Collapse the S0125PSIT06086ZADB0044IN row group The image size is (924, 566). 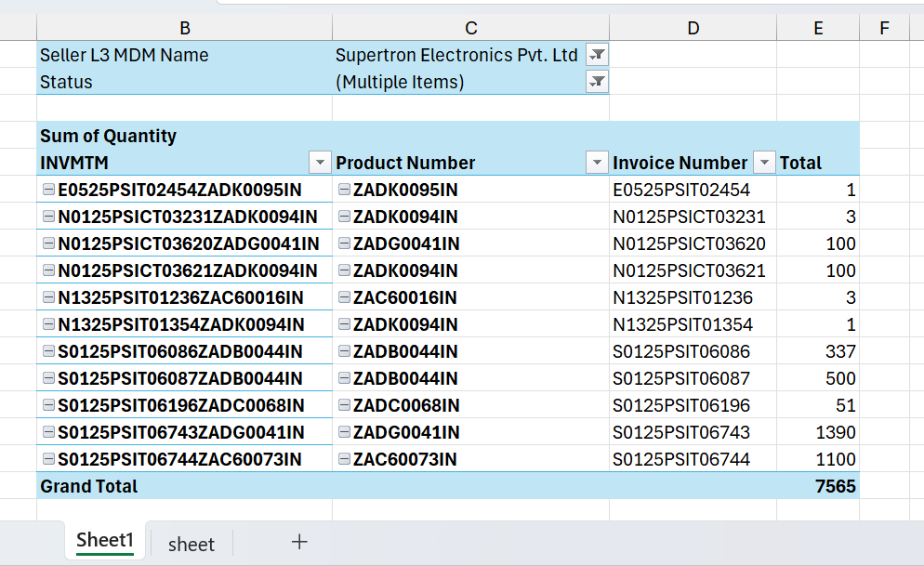(x=48, y=351)
